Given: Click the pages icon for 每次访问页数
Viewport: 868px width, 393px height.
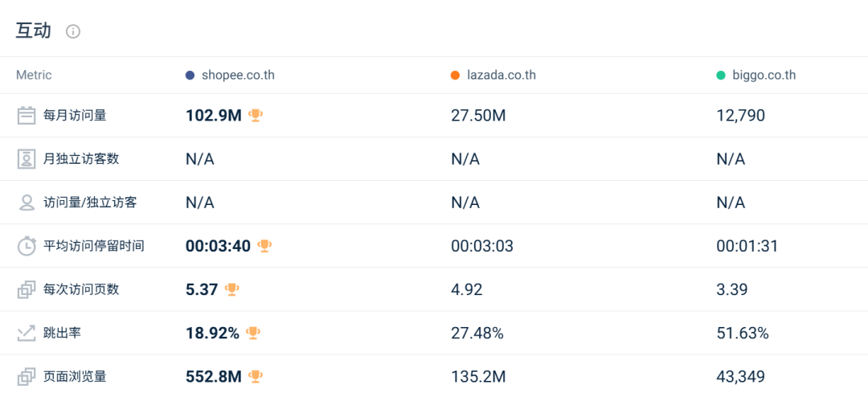Looking at the screenshot, I should pos(27,289).
